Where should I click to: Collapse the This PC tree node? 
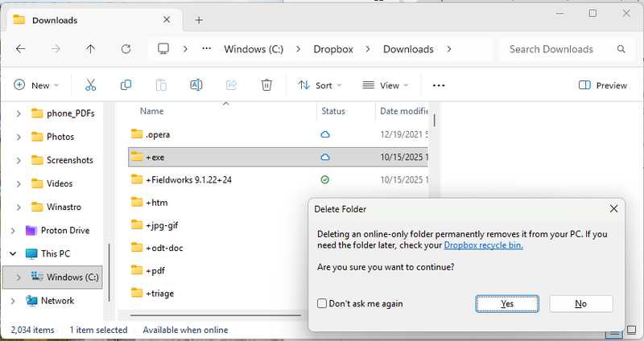[12, 253]
